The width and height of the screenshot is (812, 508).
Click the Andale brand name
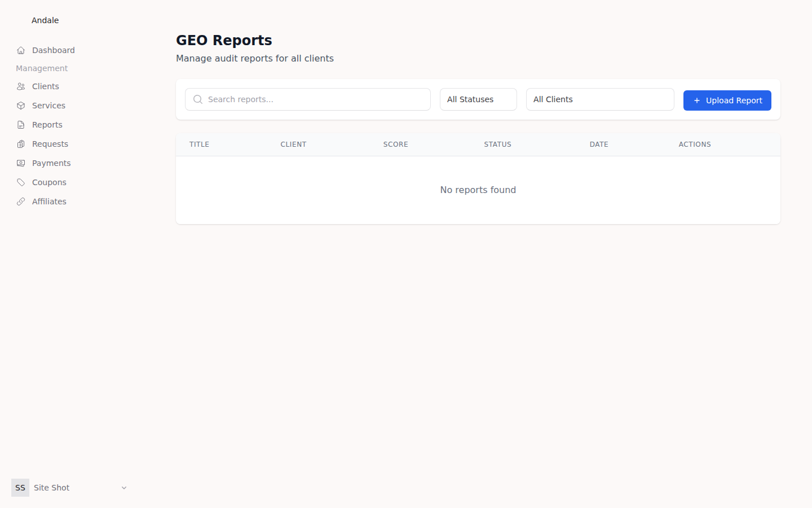click(45, 20)
